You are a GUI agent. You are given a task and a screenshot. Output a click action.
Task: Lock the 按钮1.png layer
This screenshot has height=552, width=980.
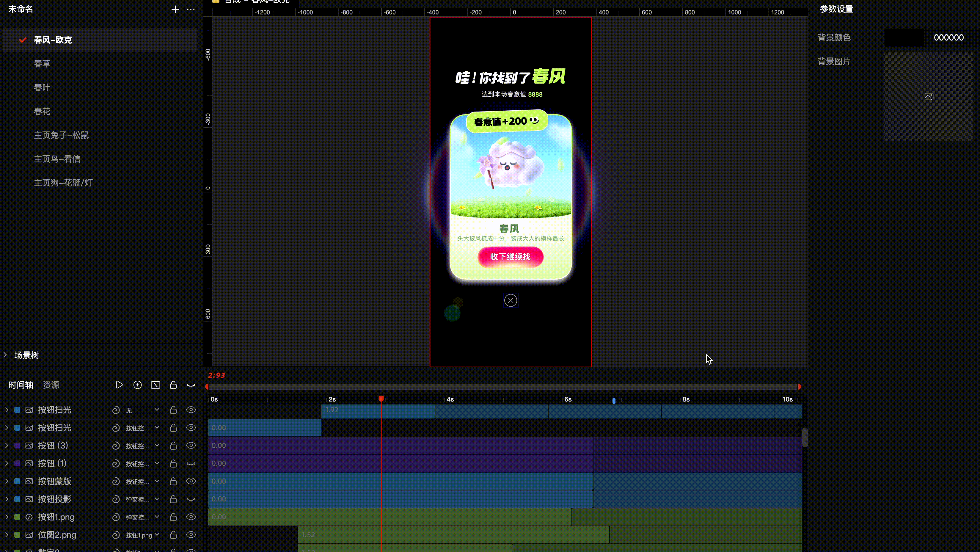[x=173, y=517]
